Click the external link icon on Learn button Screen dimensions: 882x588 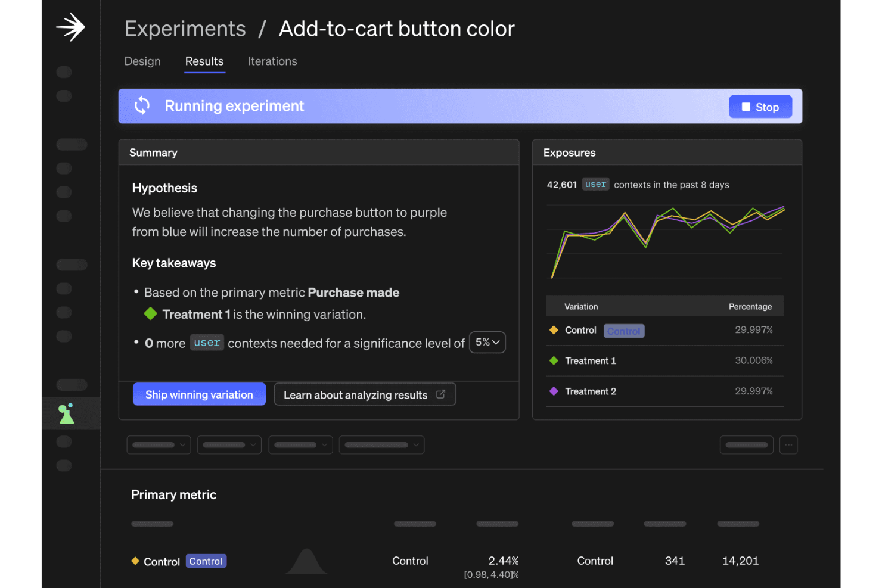point(441,394)
